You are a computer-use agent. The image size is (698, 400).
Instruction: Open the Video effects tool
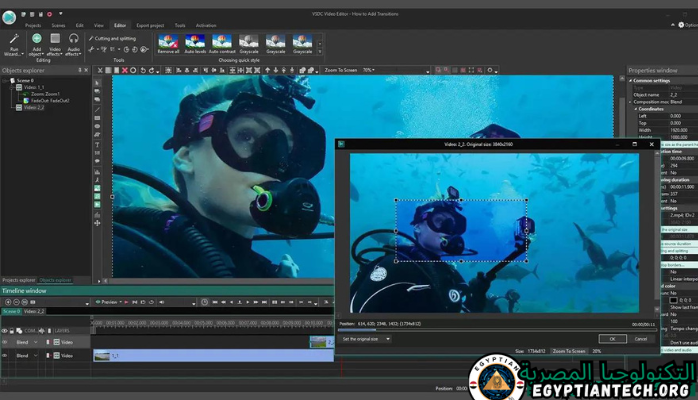pyautogui.click(x=55, y=39)
